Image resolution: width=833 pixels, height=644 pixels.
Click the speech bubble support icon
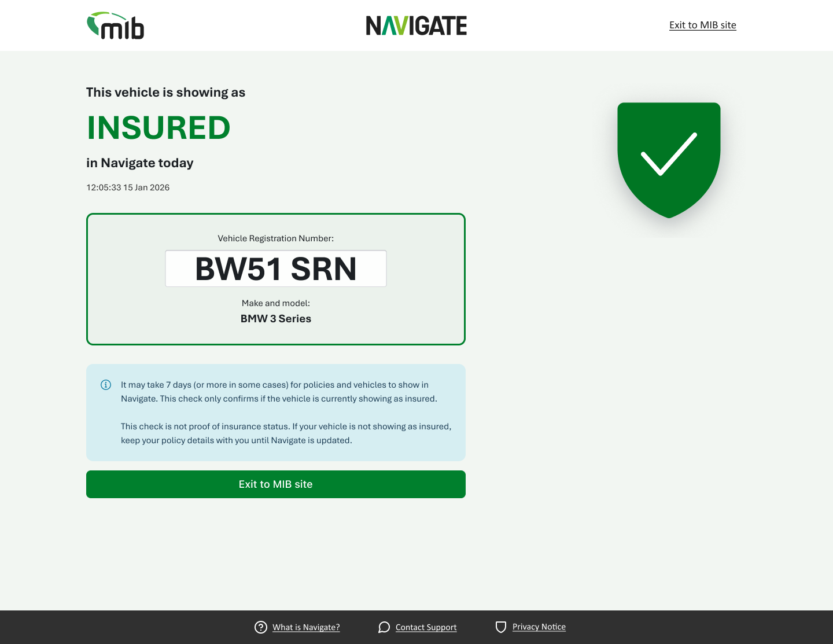click(384, 627)
